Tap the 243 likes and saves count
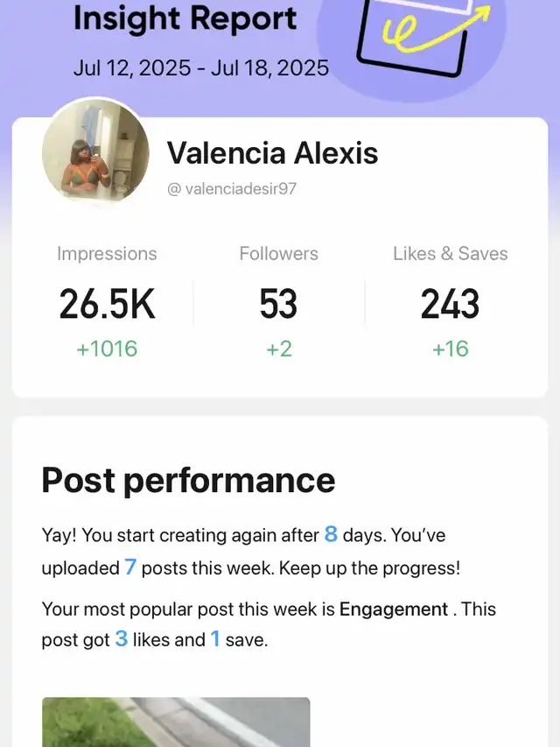 pyautogui.click(x=450, y=305)
